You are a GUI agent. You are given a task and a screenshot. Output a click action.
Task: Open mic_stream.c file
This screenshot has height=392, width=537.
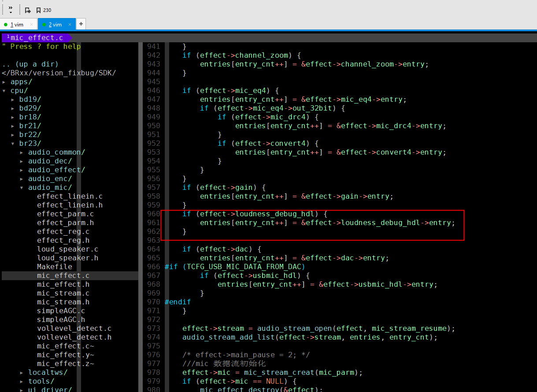pyautogui.click(x=63, y=293)
